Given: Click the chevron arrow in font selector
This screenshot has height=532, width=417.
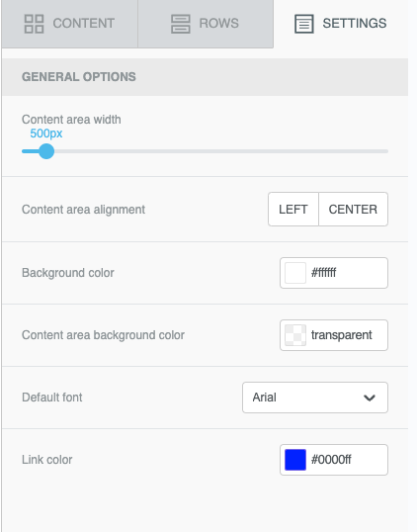Looking at the screenshot, I should tap(370, 398).
